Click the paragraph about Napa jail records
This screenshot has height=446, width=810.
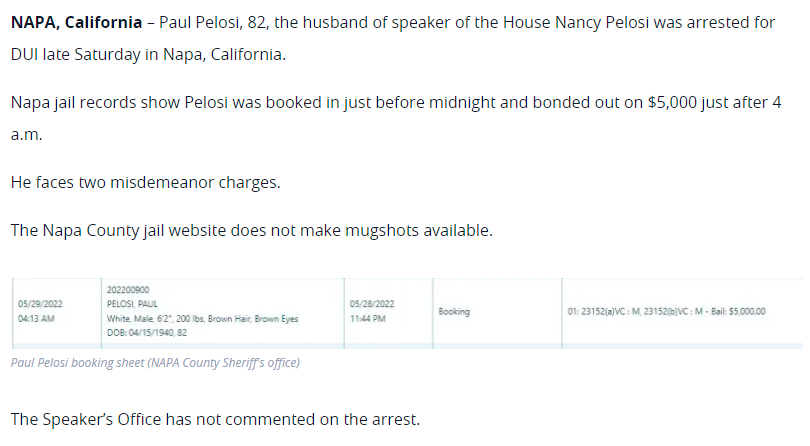click(x=396, y=118)
